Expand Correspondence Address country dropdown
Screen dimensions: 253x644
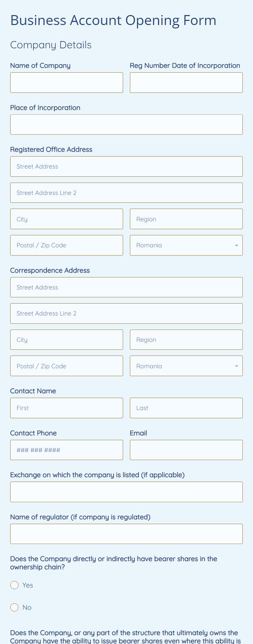point(186,366)
